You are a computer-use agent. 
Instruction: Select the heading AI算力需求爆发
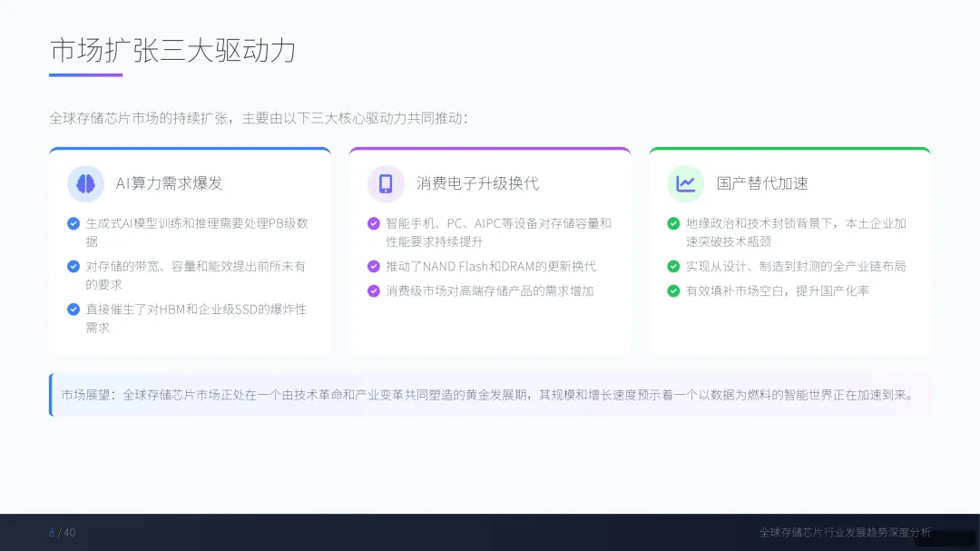pyautogui.click(x=169, y=183)
